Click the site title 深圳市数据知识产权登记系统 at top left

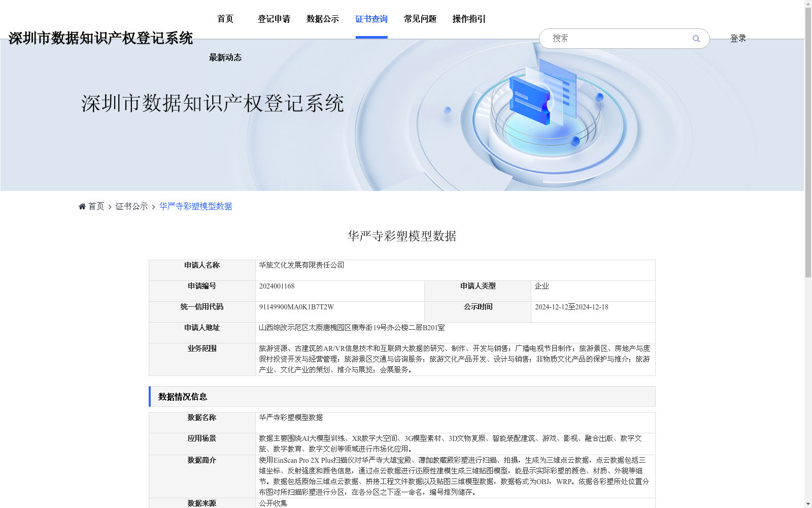tap(100, 38)
